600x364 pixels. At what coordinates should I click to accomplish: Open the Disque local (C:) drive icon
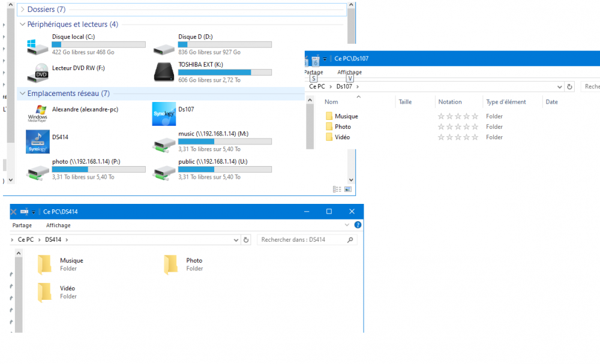[x=38, y=46]
